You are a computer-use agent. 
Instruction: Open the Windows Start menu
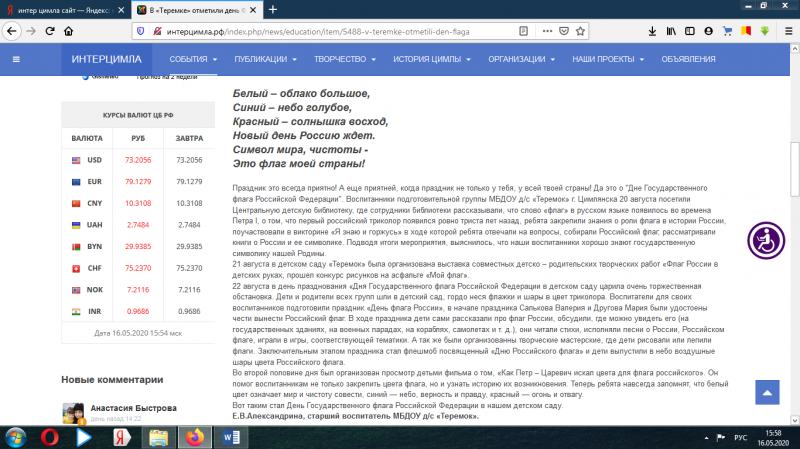pyautogui.click(x=16, y=438)
